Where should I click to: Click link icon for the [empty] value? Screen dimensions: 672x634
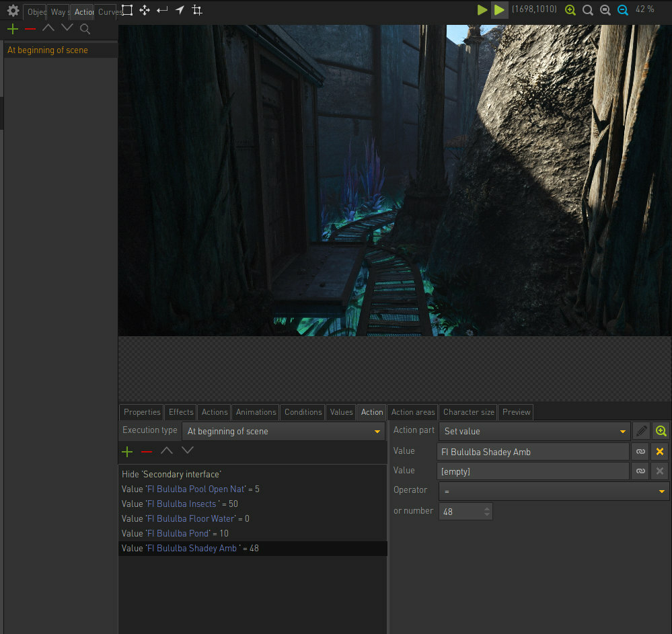pyautogui.click(x=640, y=471)
